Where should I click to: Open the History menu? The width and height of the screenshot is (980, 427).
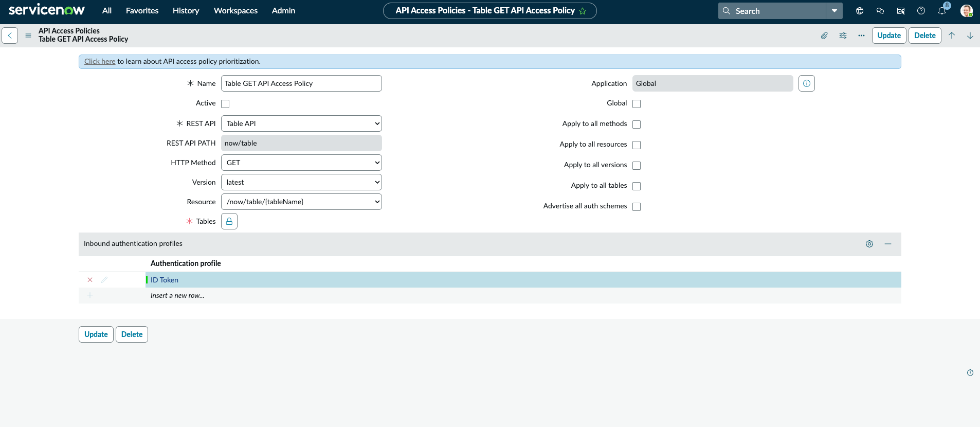tap(186, 11)
